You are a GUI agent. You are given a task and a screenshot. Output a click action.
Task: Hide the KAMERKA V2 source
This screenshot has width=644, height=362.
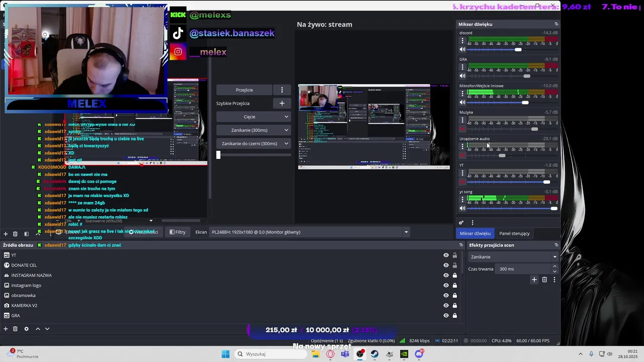[x=446, y=306]
